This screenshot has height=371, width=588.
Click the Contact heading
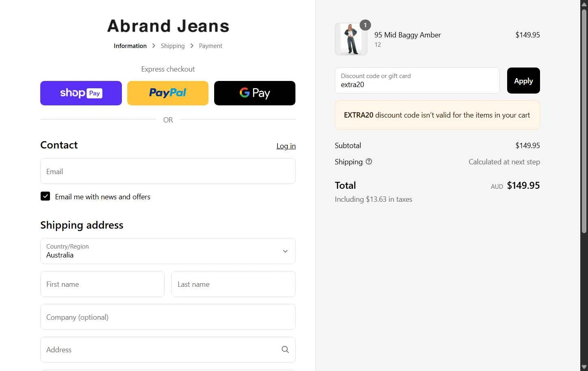point(59,145)
